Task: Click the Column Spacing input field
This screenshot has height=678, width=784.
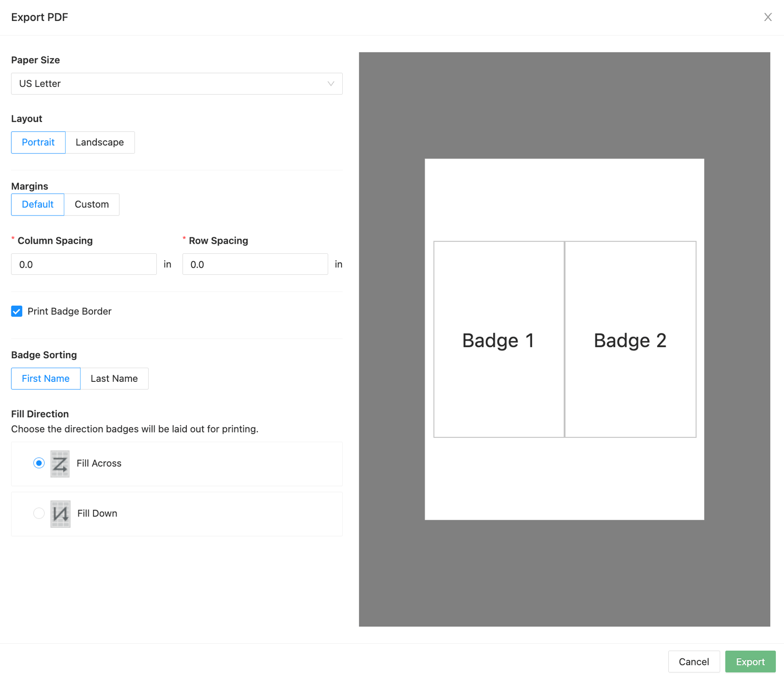Action: click(x=83, y=264)
